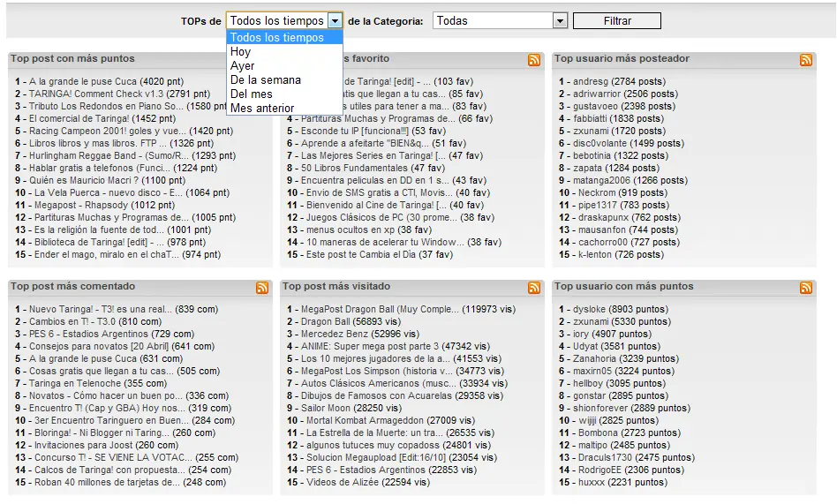837x504 pixels.
Task: View user Udyat profile
Action: 585,346
